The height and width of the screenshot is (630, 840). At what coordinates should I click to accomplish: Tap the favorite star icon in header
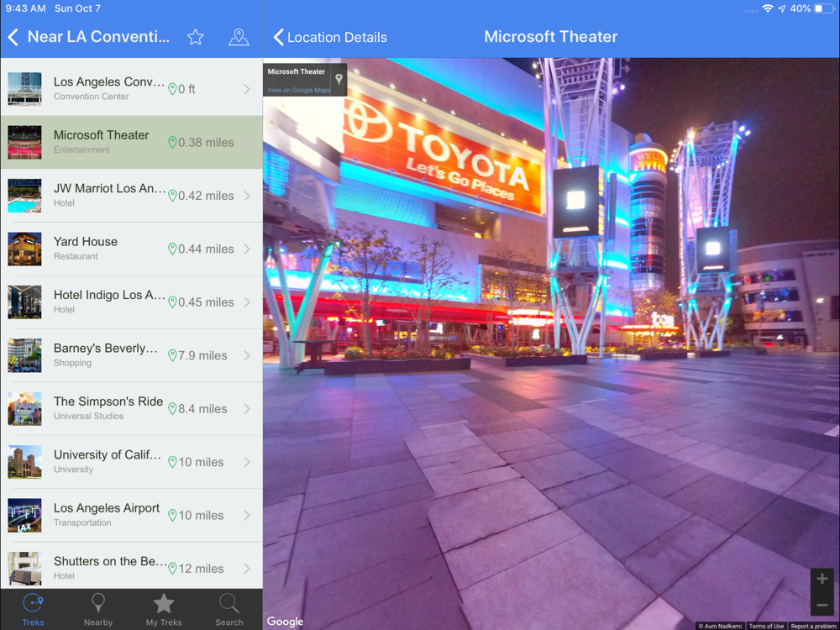point(195,37)
